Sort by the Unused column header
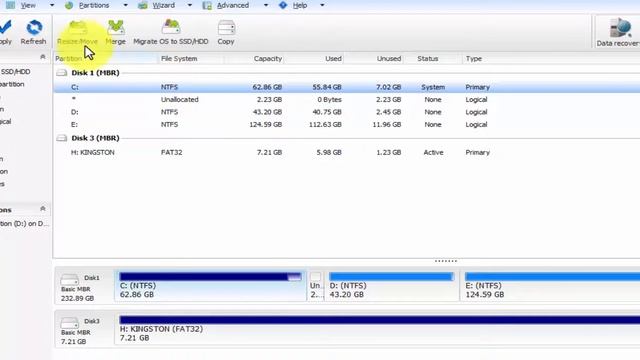 [389, 59]
